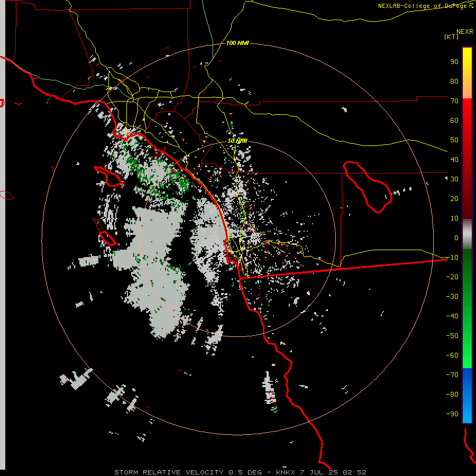Click the gray zero-velocity segment of color bar
Image resolution: width=476 pixels, height=476 pixels.
(467, 234)
